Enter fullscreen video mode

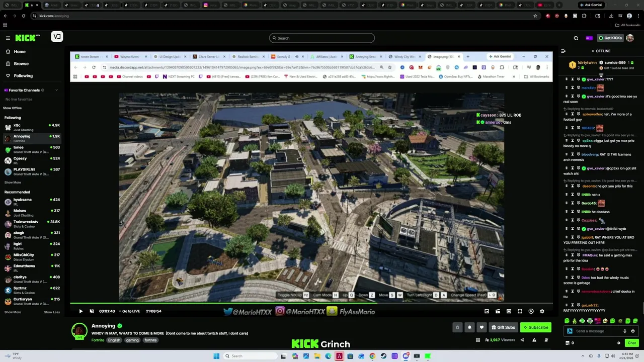pos(520,311)
